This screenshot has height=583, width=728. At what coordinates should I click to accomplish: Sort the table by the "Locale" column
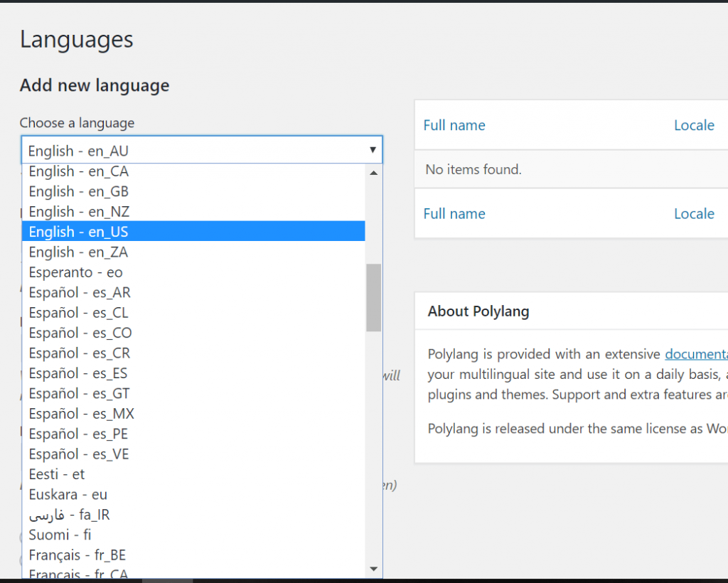(694, 124)
